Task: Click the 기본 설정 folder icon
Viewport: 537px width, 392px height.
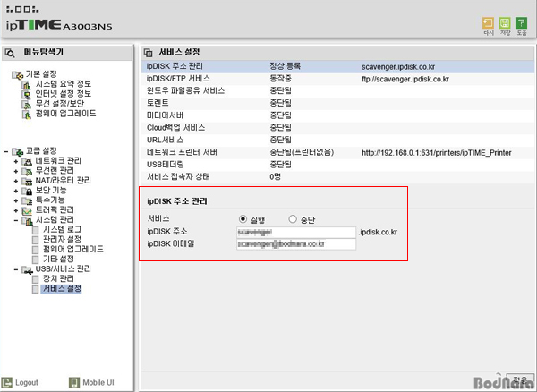Action: 18,74
